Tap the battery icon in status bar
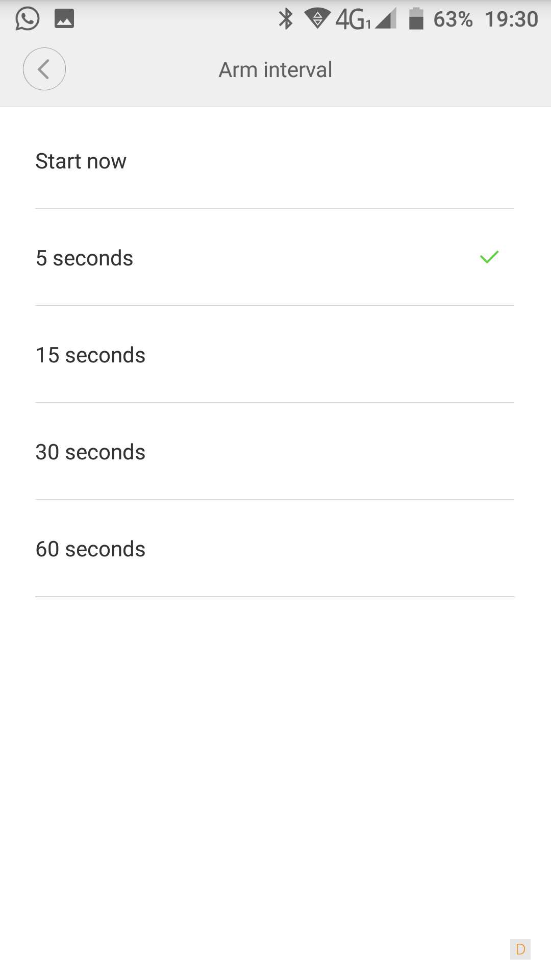The image size is (551, 980). click(416, 19)
